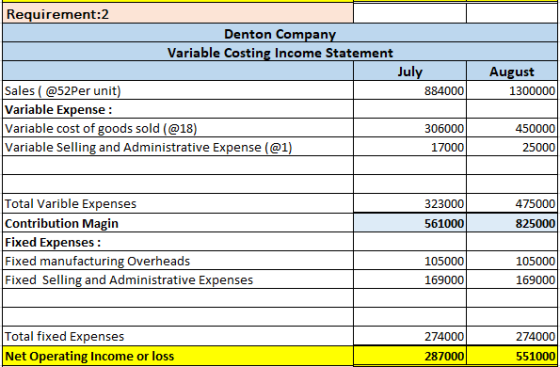Select the Sales (@52Per unit) label
Image resolution: width=560 pixels, height=367 pixels.
[x=63, y=91]
